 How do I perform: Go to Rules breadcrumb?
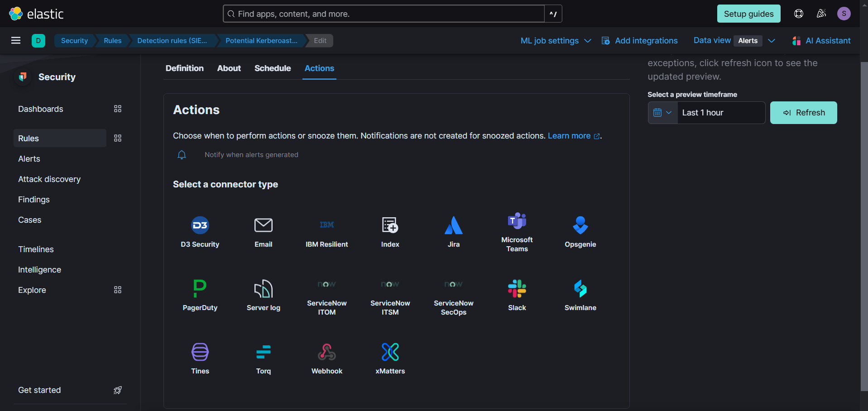pos(112,41)
